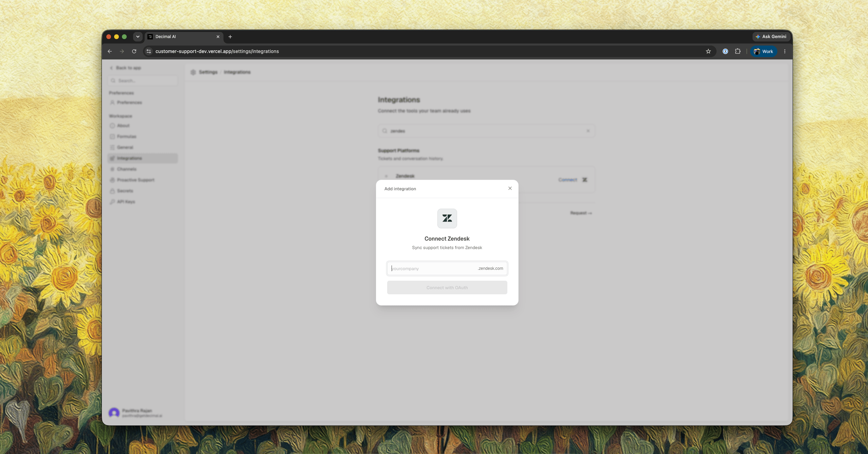
Task: Click the Zendesk icon in integration row
Action: [x=585, y=180]
